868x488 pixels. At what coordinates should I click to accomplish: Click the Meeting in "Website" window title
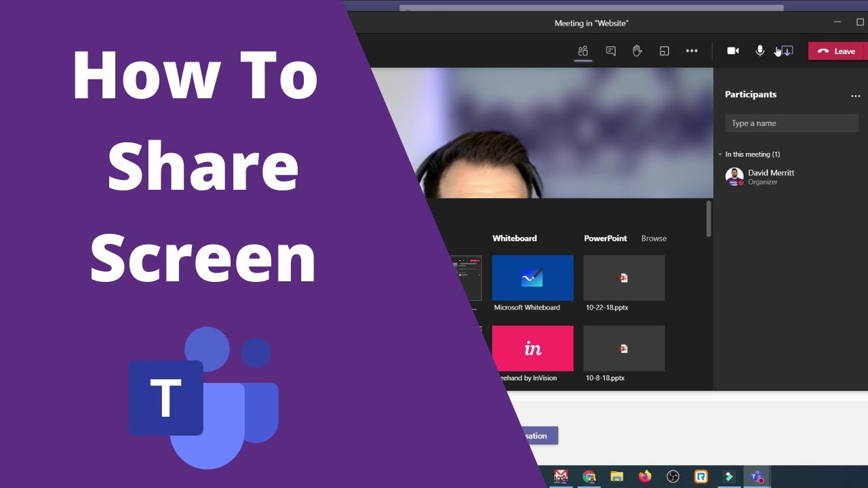click(x=591, y=23)
